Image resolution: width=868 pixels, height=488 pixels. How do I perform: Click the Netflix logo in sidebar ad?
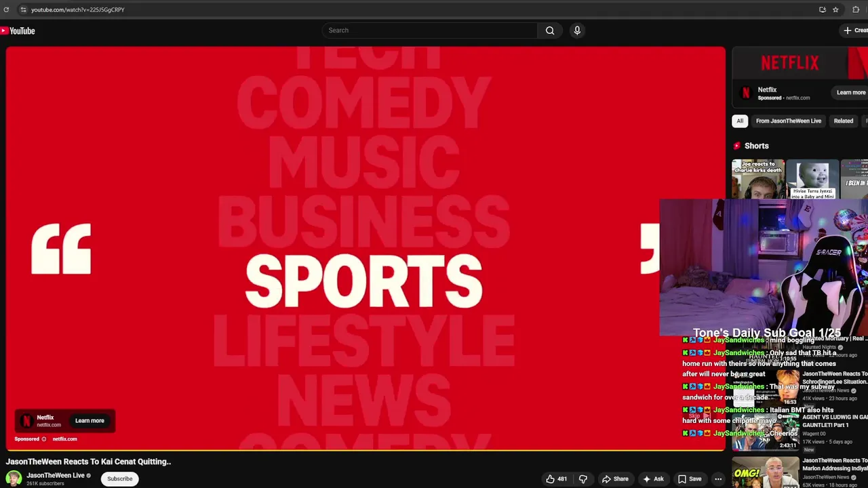pos(746,93)
